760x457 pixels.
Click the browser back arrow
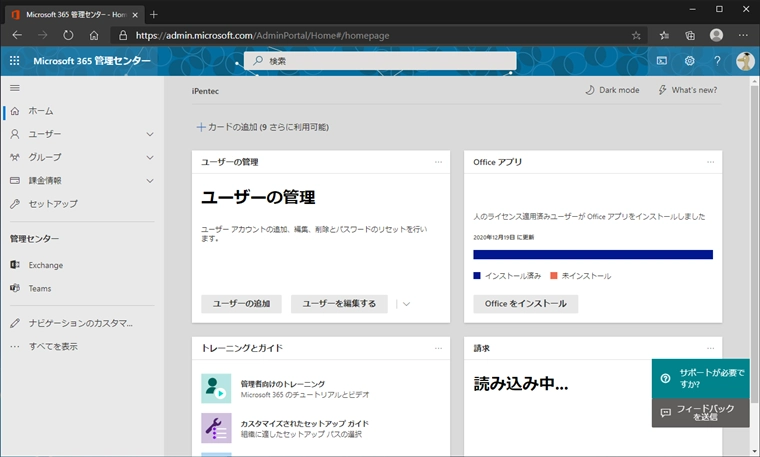pos(17,35)
